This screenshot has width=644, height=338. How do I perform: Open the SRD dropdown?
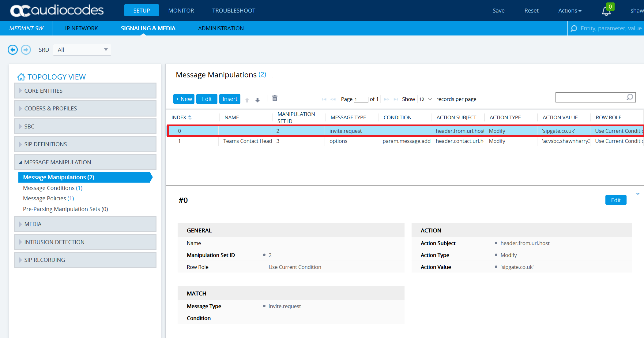click(82, 50)
